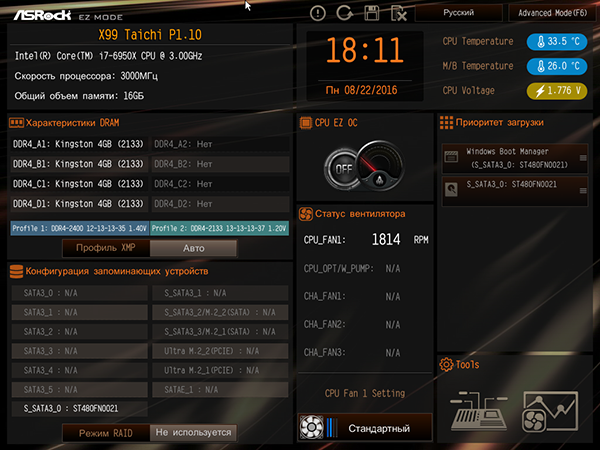Open the Русский language selector
The width and height of the screenshot is (600, 450).
(459, 13)
